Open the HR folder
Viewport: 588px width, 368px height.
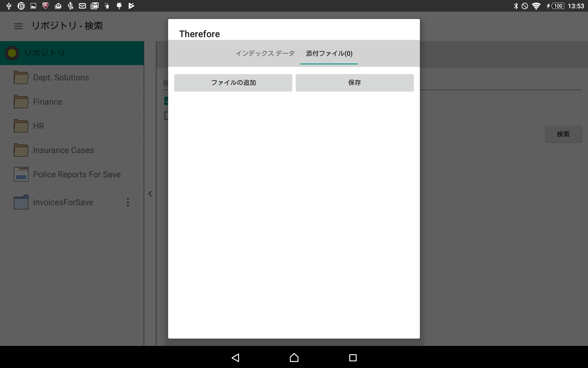coord(72,126)
